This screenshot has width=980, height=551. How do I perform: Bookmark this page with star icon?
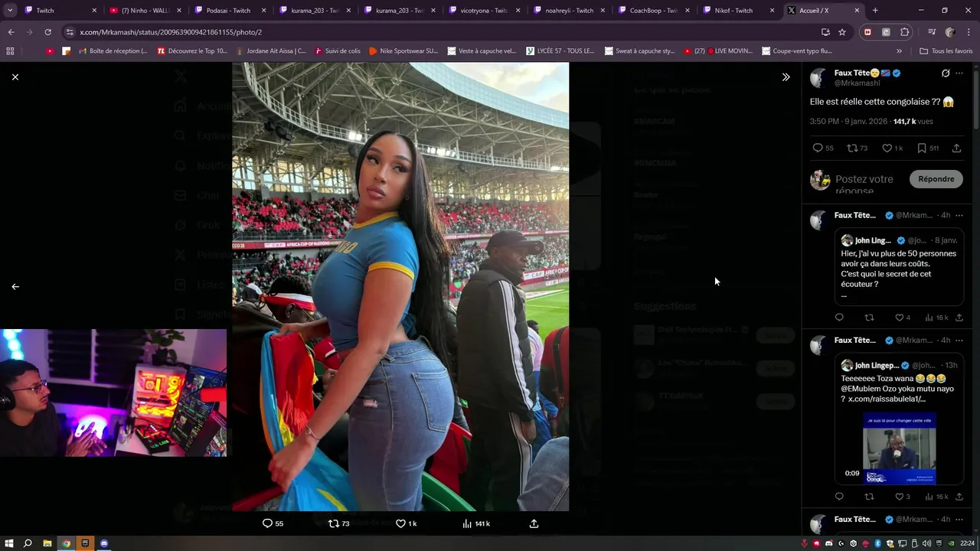tap(842, 32)
